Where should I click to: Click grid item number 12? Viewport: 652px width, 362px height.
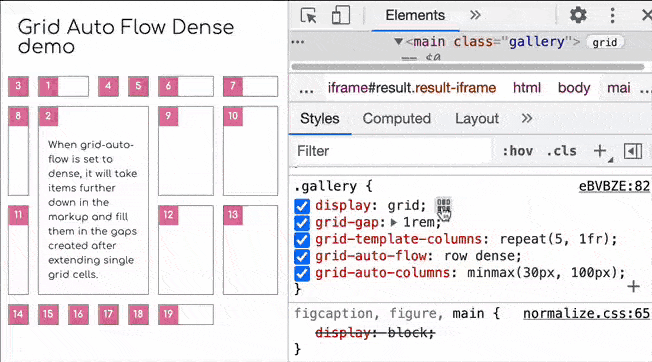[186, 250]
